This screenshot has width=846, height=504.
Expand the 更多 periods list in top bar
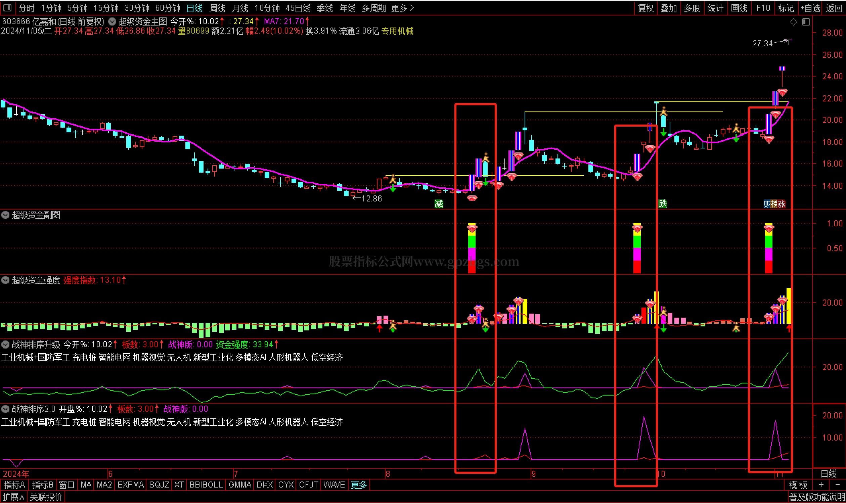tap(403, 8)
